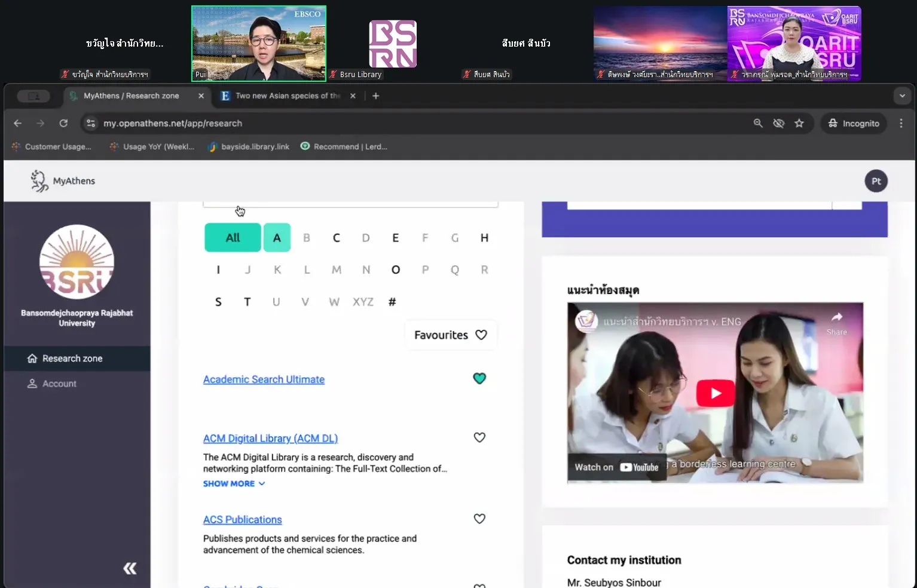Collapse the sidebar with the double chevron
917x588 pixels.
pyautogui.click(x=130, y=568)
